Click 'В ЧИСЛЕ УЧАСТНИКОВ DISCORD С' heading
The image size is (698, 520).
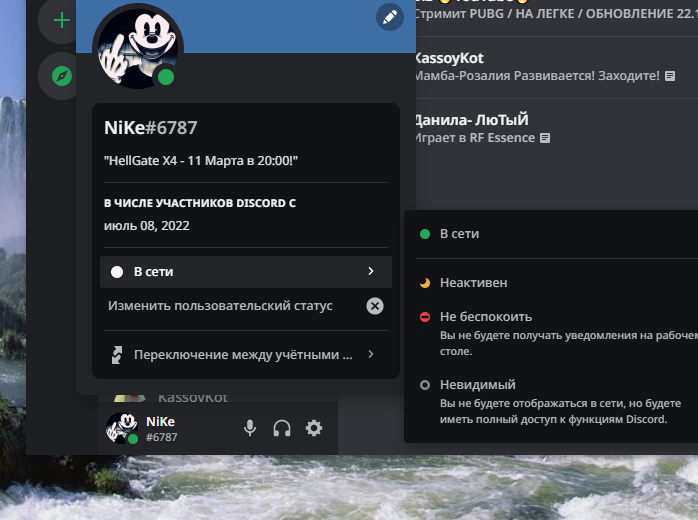(200, 203)
